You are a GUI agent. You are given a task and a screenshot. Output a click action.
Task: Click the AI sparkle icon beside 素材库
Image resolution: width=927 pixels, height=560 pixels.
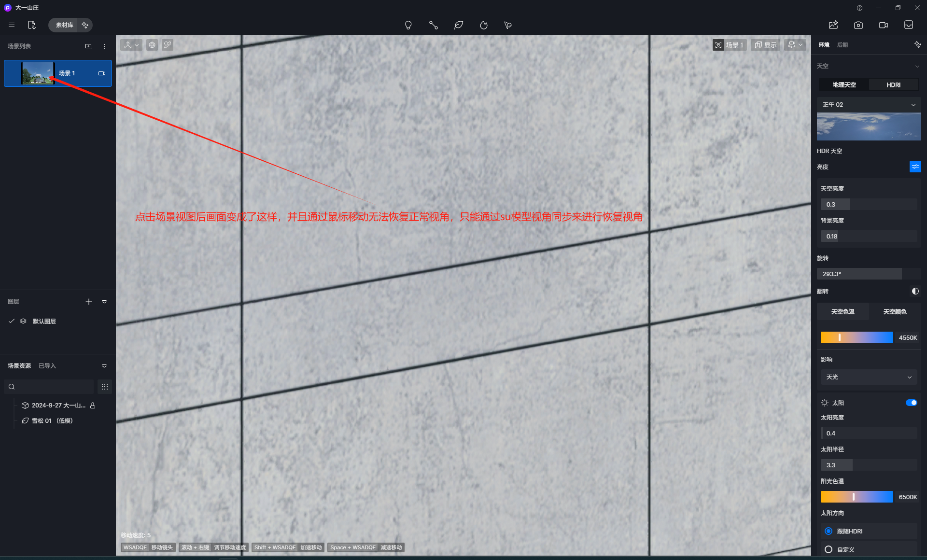coord(85,25)
